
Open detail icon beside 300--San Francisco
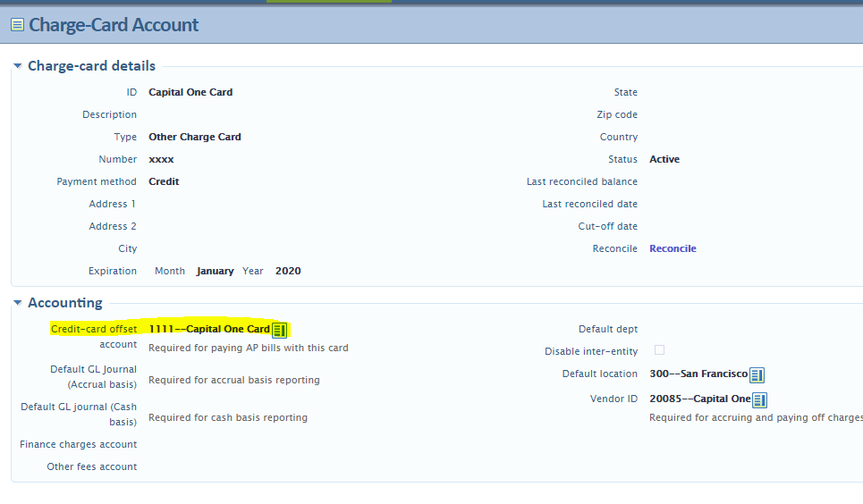click(x=757, y=374)
